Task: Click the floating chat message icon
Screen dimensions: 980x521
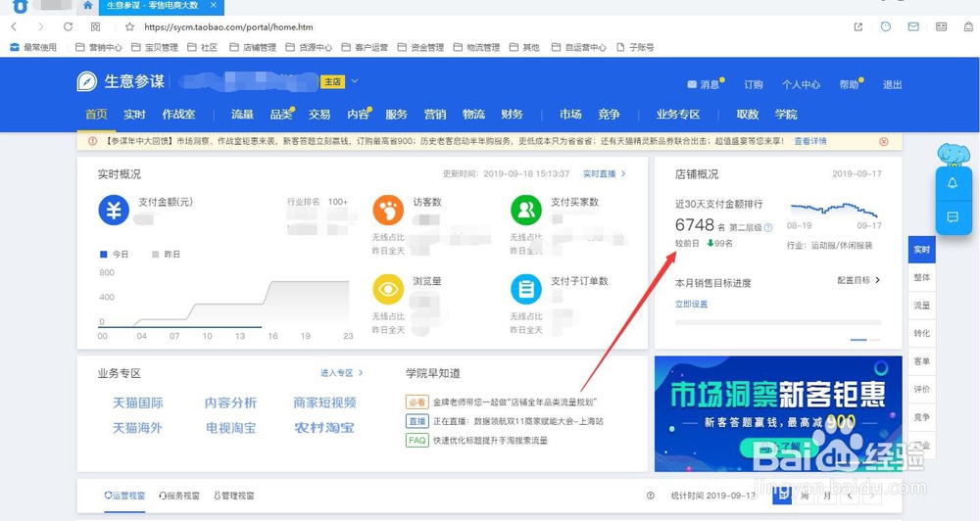Action: pos(953,216)
